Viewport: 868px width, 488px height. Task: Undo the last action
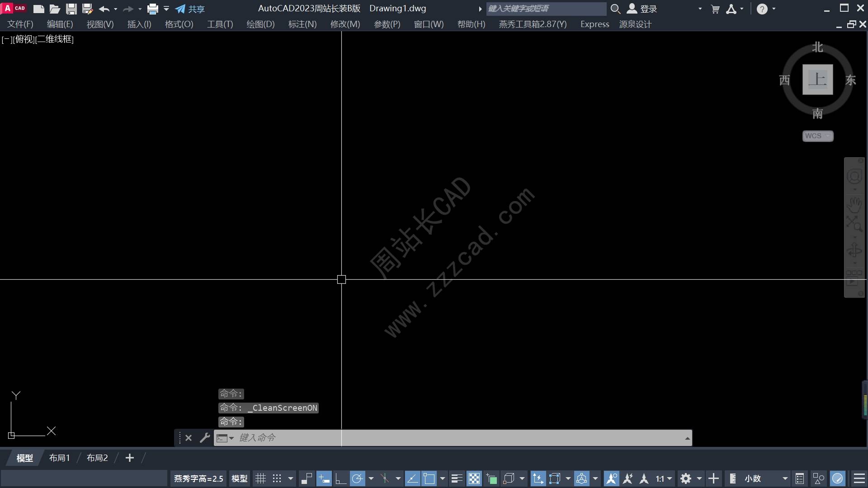point(104,9)
